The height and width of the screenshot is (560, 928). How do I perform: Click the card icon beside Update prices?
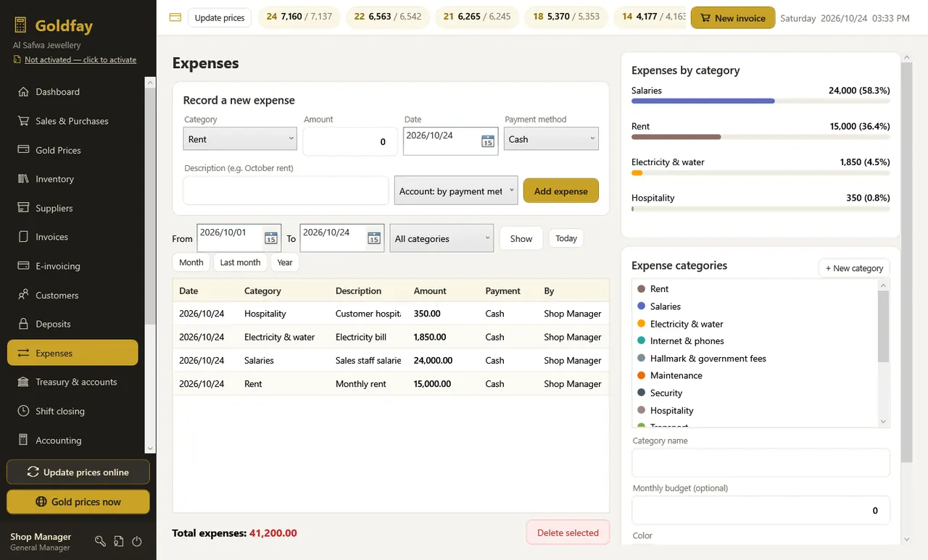175,17
